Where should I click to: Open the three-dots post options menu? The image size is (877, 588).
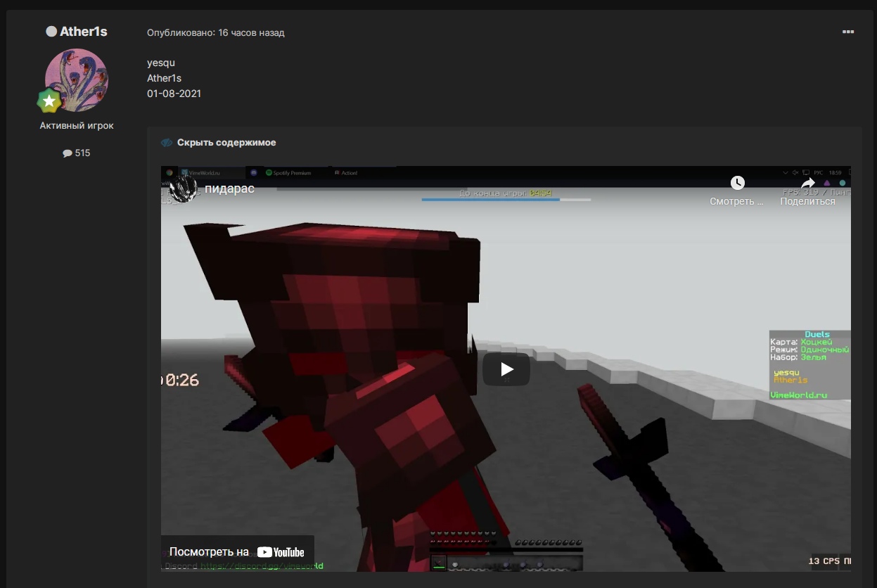(x=847, y=32)
